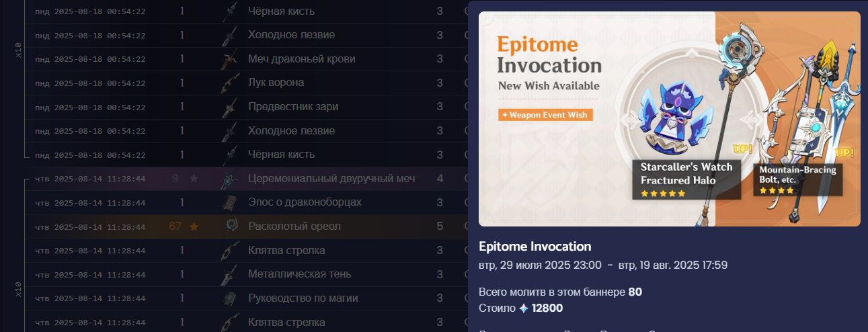Click the timestamp in the Лук ворона row
Viewport: 868px width, 332px height.
pos(90,83)
